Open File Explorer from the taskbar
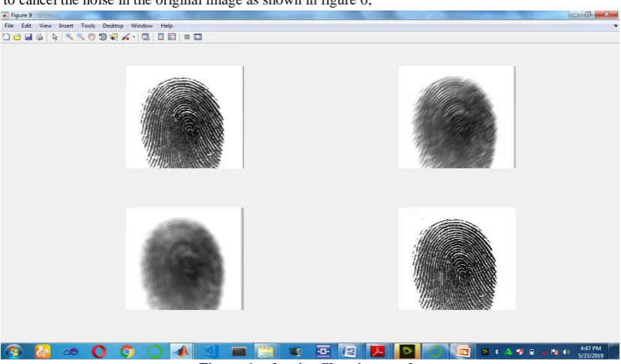This screenshot has width=621, height=364. point(265,351)
